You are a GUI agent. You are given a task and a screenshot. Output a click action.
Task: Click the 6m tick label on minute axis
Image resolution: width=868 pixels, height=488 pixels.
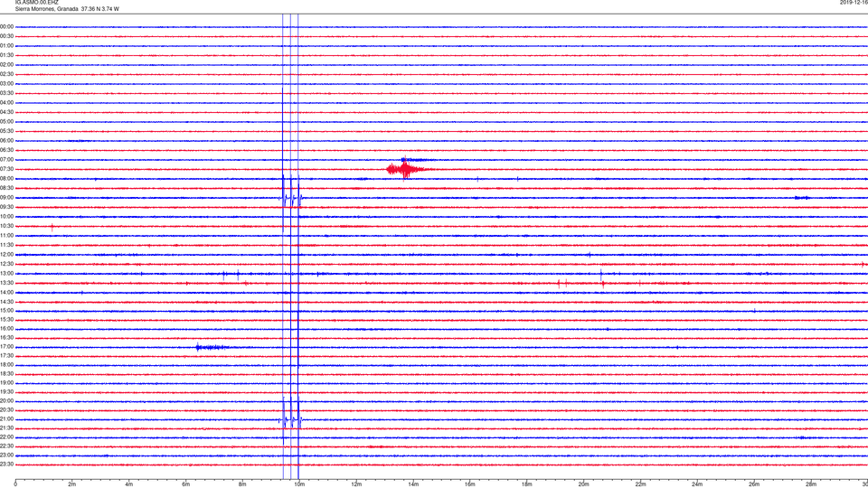[x=186, y=484]
